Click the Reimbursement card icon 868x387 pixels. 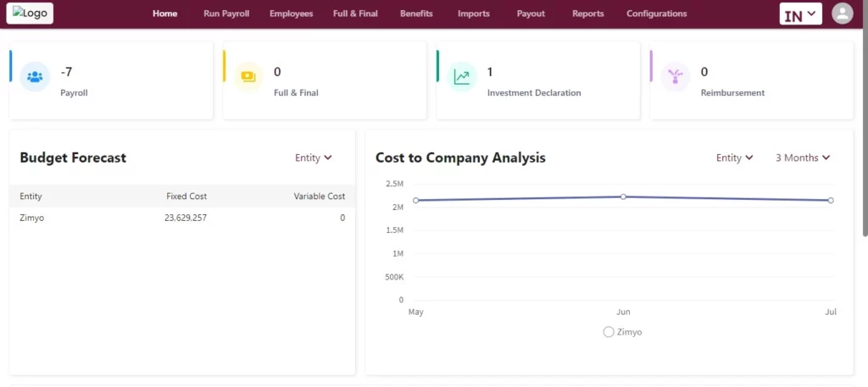click(676, 76)
